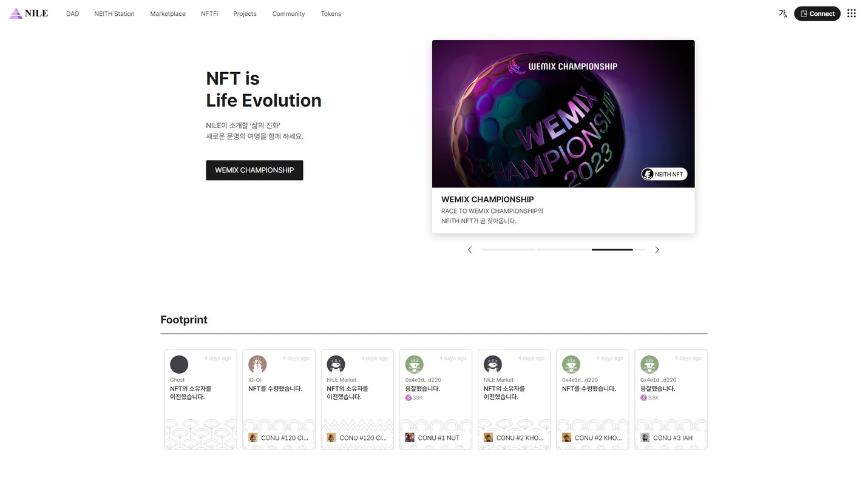Click the Ghost username text

[x=177, y=380]
